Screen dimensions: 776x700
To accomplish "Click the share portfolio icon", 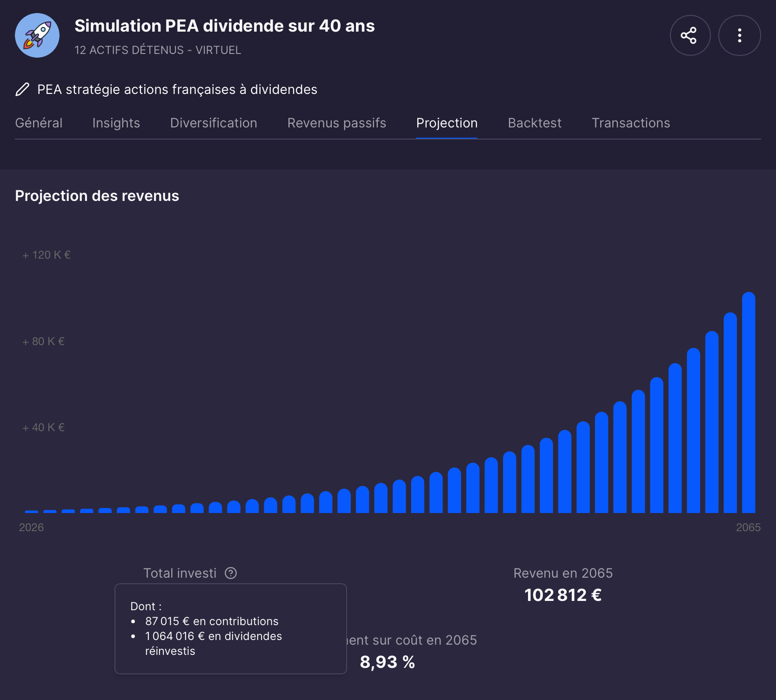I will (x=689, y=35).
